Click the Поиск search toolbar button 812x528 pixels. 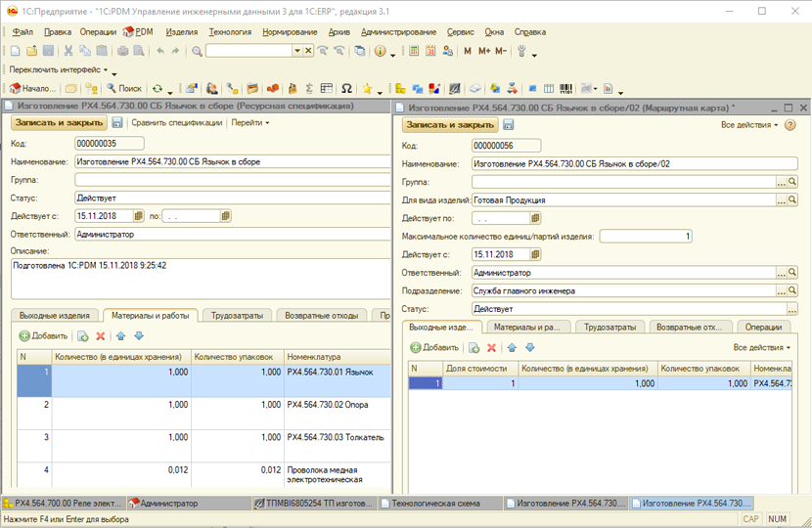(x=124, y=89)
